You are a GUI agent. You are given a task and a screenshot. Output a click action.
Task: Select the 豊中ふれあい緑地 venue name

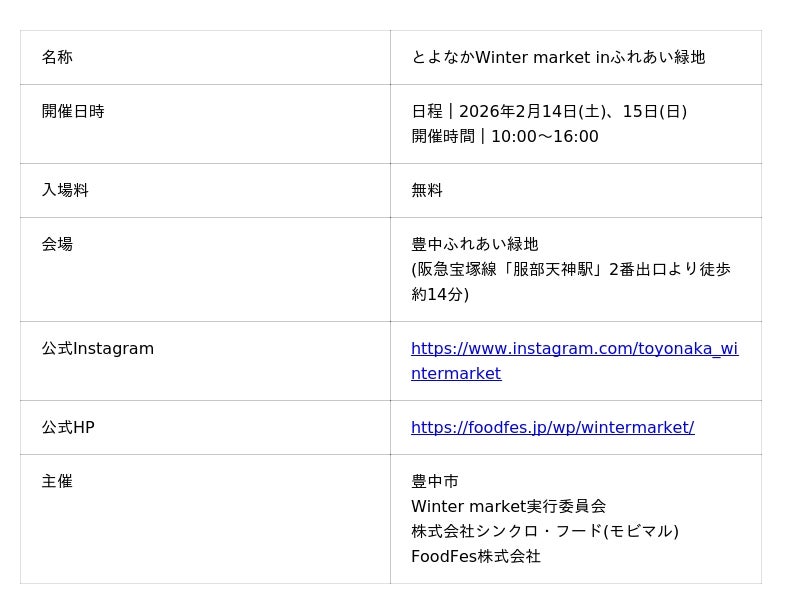point(475,245)
